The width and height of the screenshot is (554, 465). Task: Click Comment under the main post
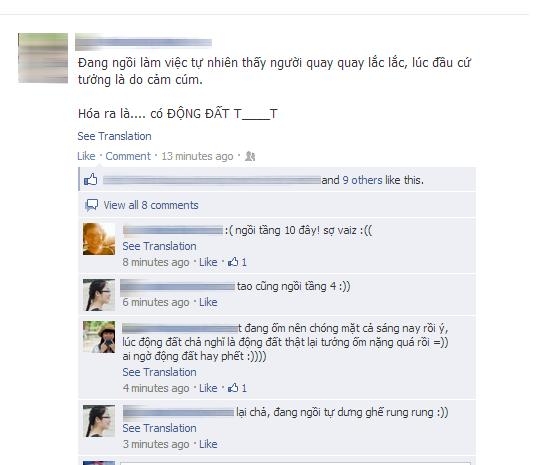128,156
